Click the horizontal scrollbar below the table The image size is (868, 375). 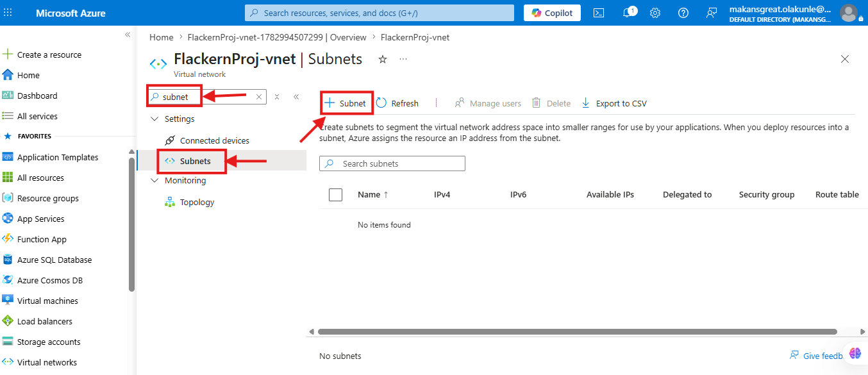pyautogui.click(x=578, y=331)
